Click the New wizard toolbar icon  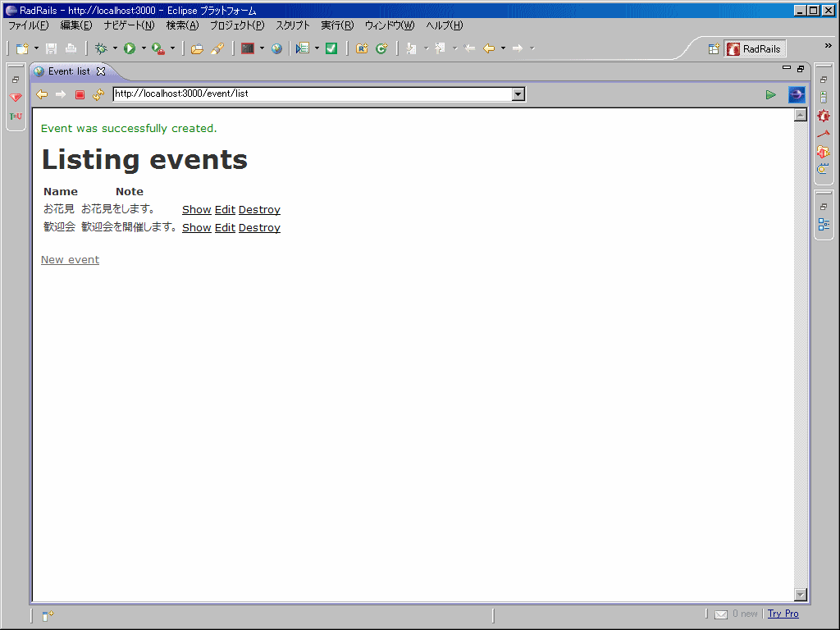tap(22, 48)
